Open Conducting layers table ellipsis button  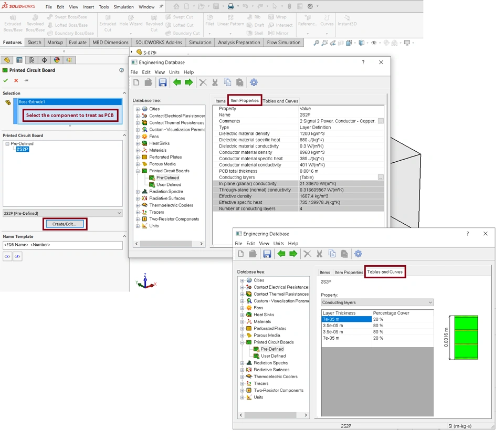tap(381, 177)
